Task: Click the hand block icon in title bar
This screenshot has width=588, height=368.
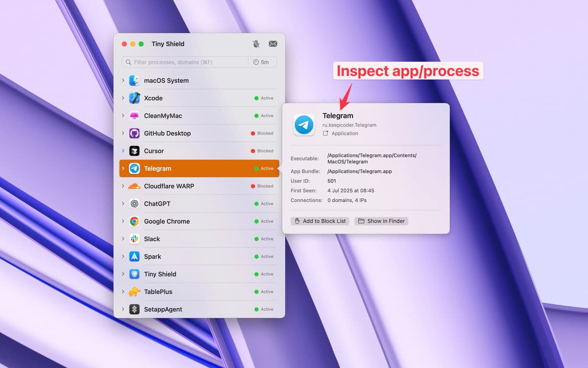Action: (x=256, y=44)
